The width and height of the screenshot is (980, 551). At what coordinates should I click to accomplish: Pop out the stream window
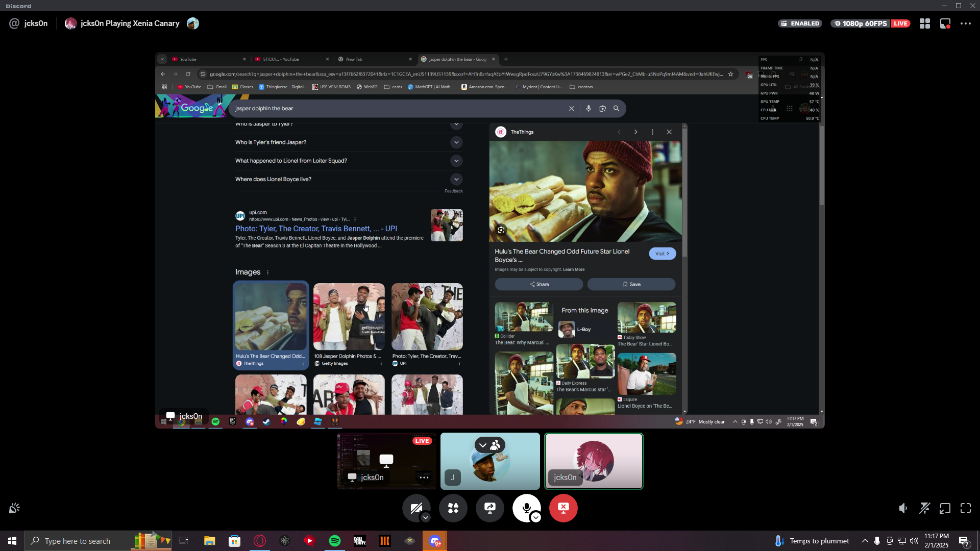945,508
